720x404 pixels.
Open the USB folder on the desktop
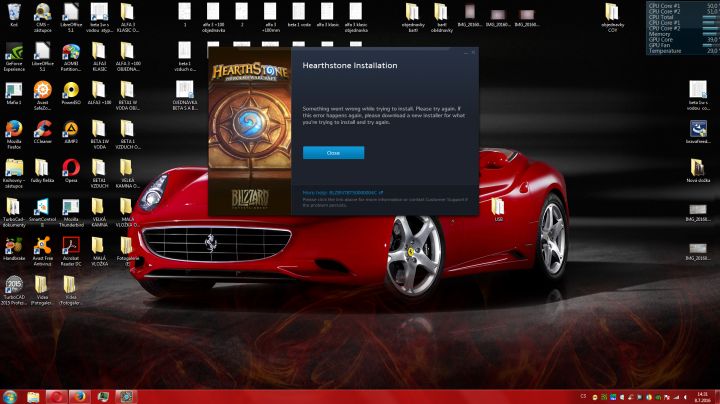pyautogui.click(x=498, y=210)
